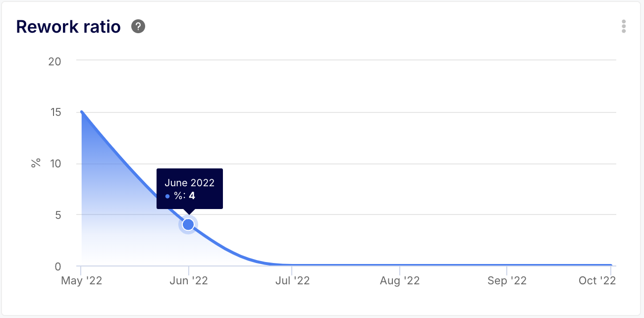
Task: Select the May '22 axis label
Action: [82, 281]
